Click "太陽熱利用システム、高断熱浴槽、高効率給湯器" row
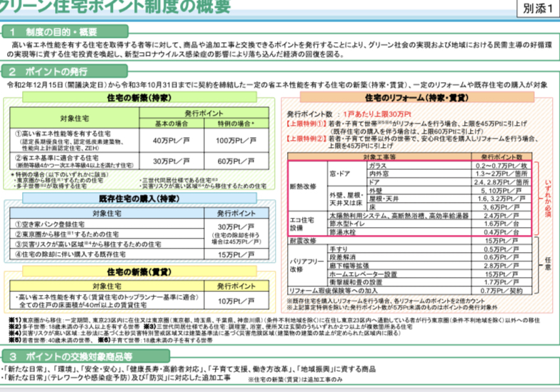The image size is (560, 392). [399, 216]
